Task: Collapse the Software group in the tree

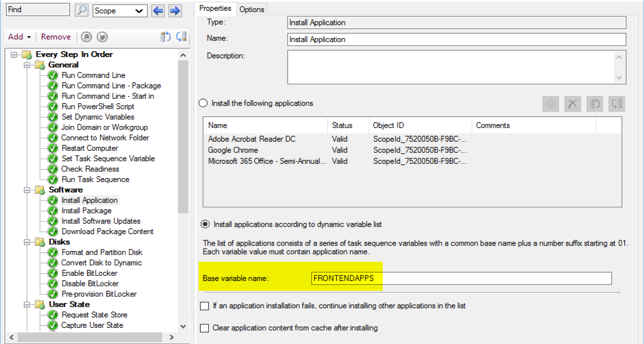Action: coord(27,190)
